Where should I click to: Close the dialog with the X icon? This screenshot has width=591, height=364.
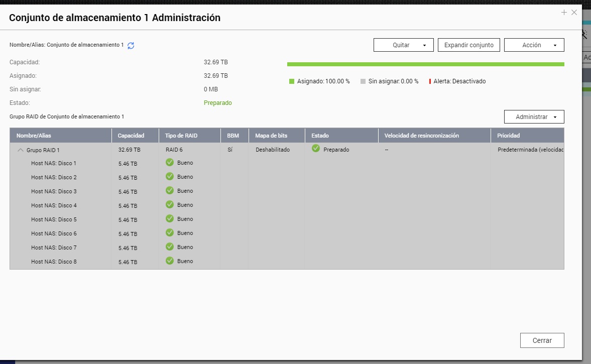[574, 13]
